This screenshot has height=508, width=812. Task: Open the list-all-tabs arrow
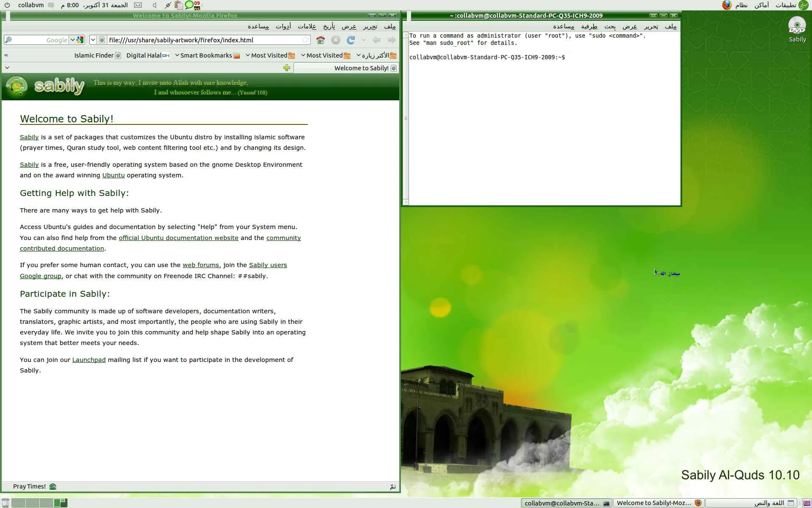tap(7, 68)
